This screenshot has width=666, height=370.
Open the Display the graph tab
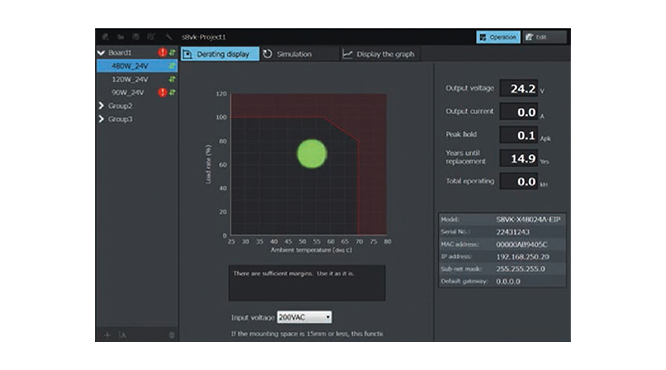click(380, 54)
